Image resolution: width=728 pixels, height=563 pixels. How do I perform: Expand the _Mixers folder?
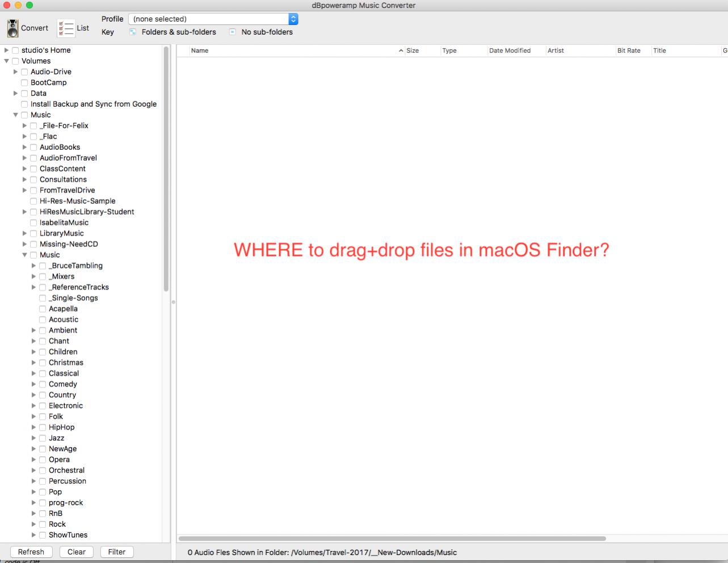[34, 277]
